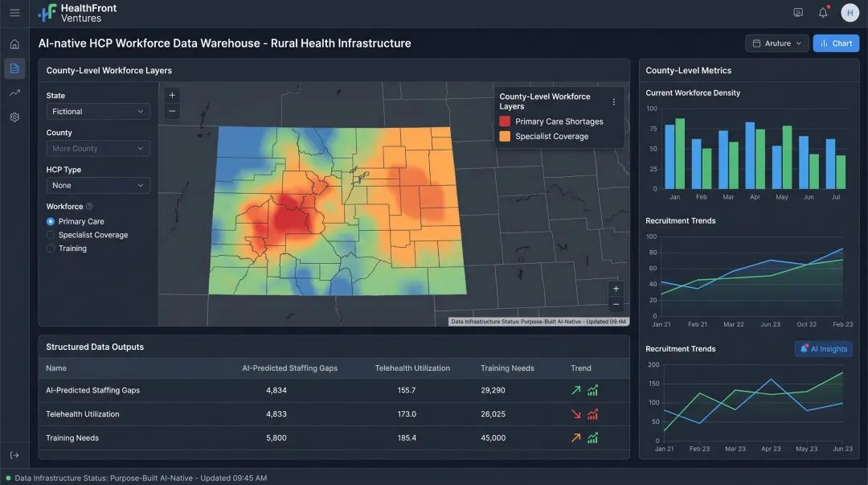The image size is (868, 485).
Task: Select the document/reports icon in the sidebar
Action: (x=14, y=68)
